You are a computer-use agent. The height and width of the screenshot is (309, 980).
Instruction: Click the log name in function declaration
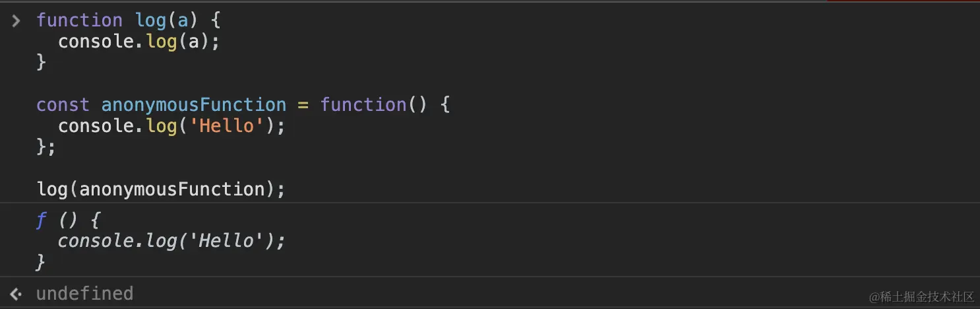[152, 20]
